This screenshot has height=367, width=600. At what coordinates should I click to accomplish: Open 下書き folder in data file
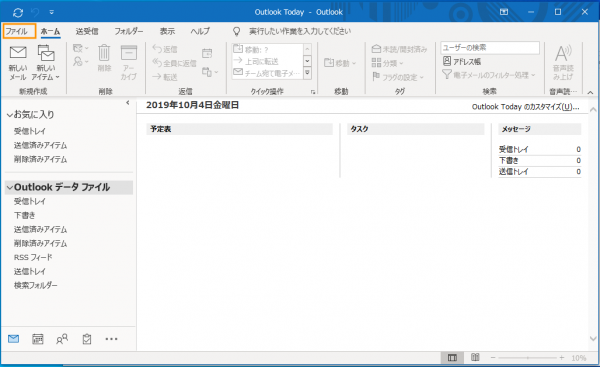point(24,215)
